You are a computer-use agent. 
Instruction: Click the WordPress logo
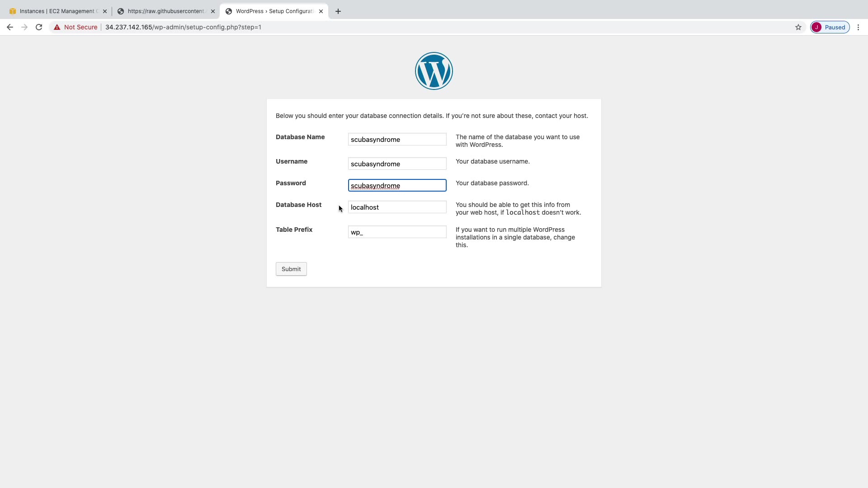click(434, 71)
